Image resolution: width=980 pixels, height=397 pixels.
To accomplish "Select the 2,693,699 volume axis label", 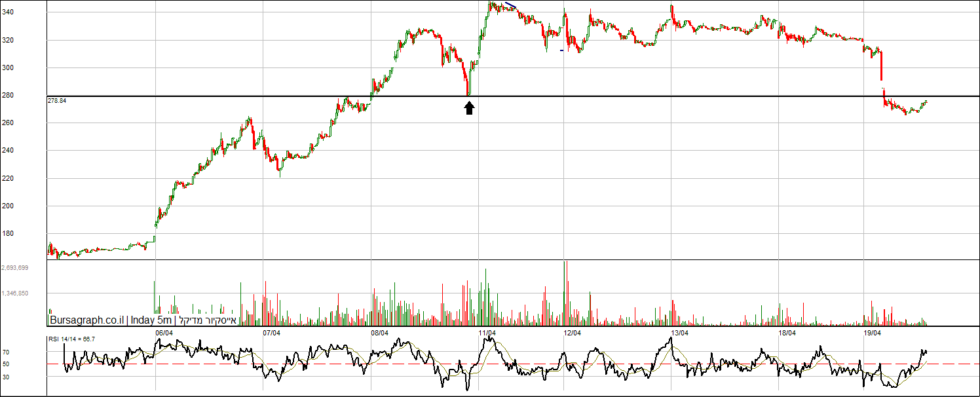I will point(15,268).
